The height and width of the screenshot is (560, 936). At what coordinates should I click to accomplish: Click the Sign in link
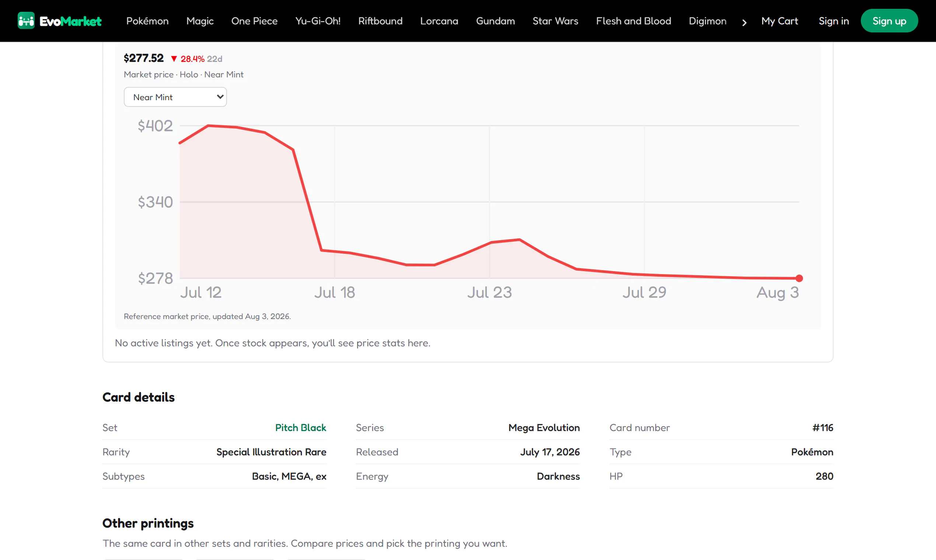834,21
